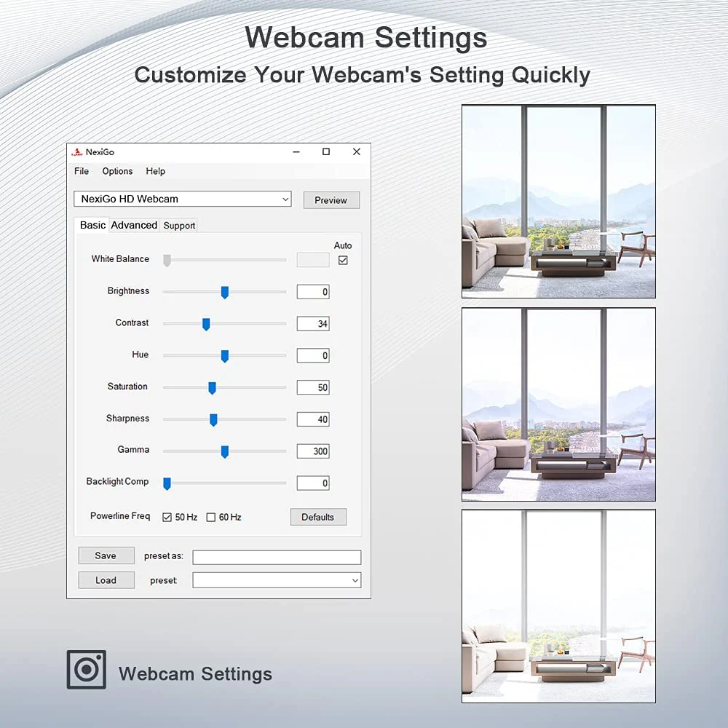Disable the 50 Hz powerline frequency checkbox
728x728 pixels.
click(x=167, y=518)
